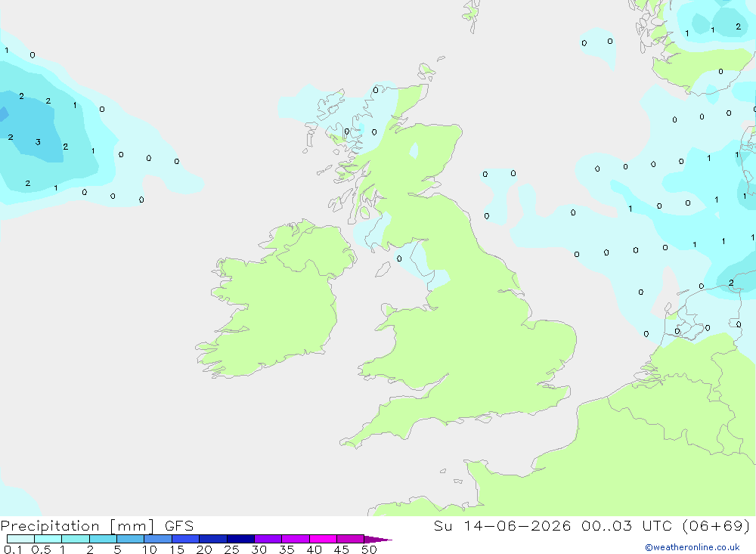
Task: Click the 'GFS' model label
Action: pyautogui.click(x=179, y=526)
